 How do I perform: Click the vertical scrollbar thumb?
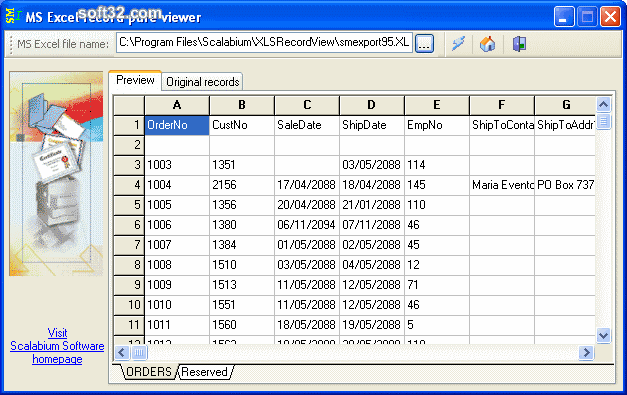pyautogui.click(x=603, y=121)
